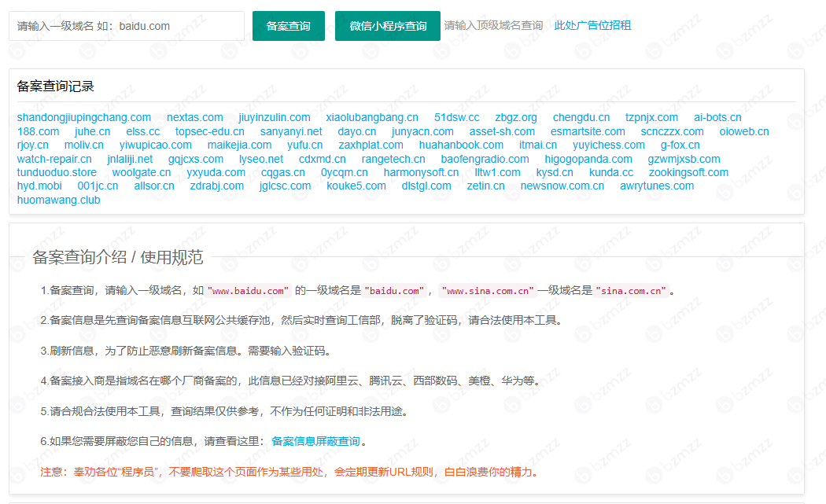
Task: Click yufu.cn record link
Action: (305, 145)
